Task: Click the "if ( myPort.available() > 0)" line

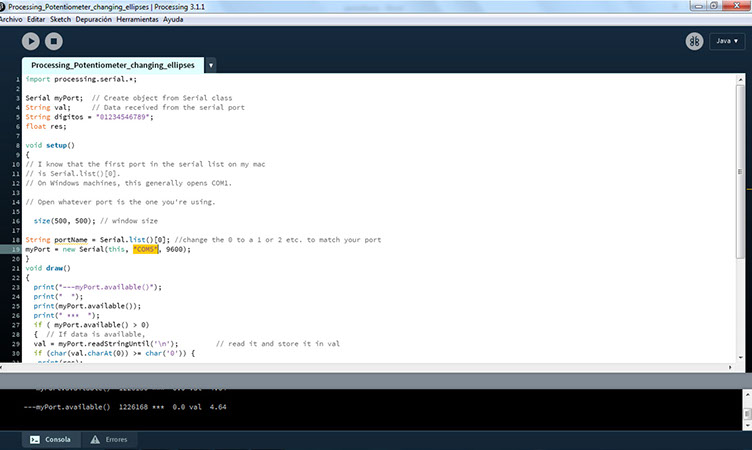Action: coord(91,325)
